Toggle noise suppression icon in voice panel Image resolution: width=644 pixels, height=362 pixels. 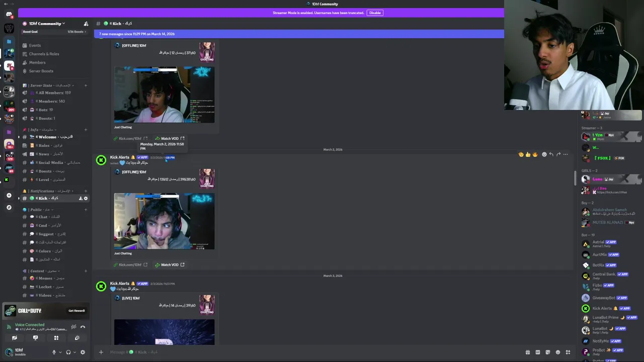coord(74,327)
